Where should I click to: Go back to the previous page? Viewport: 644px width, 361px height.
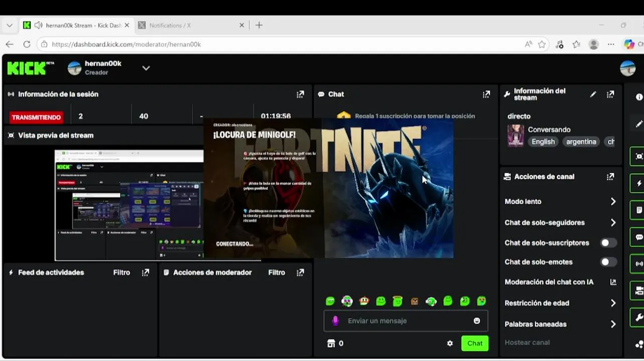[x=10, y=44]
